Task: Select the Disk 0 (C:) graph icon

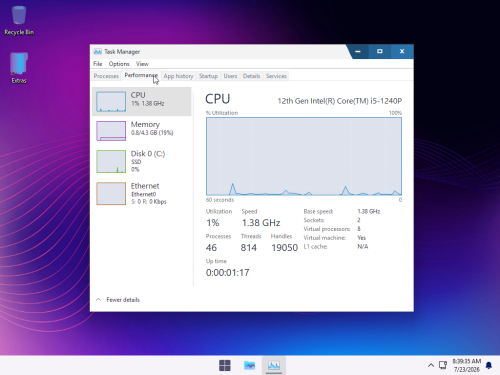Action: pos(111,162)
